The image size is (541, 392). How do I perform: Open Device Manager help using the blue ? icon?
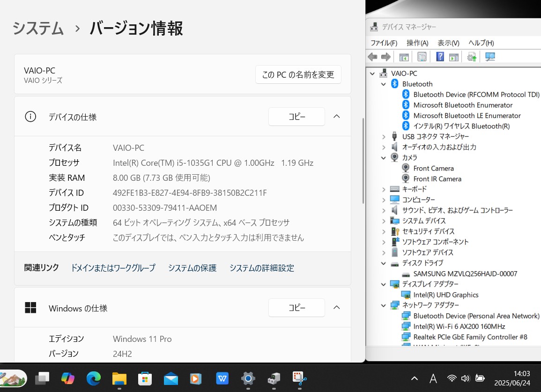(x=439, y=56)
